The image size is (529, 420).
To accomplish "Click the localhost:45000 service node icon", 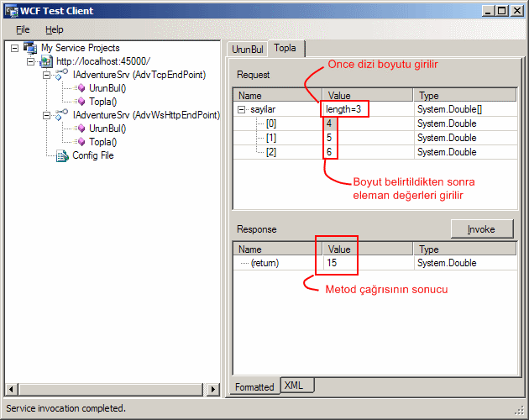I will (x=46, y=61).
